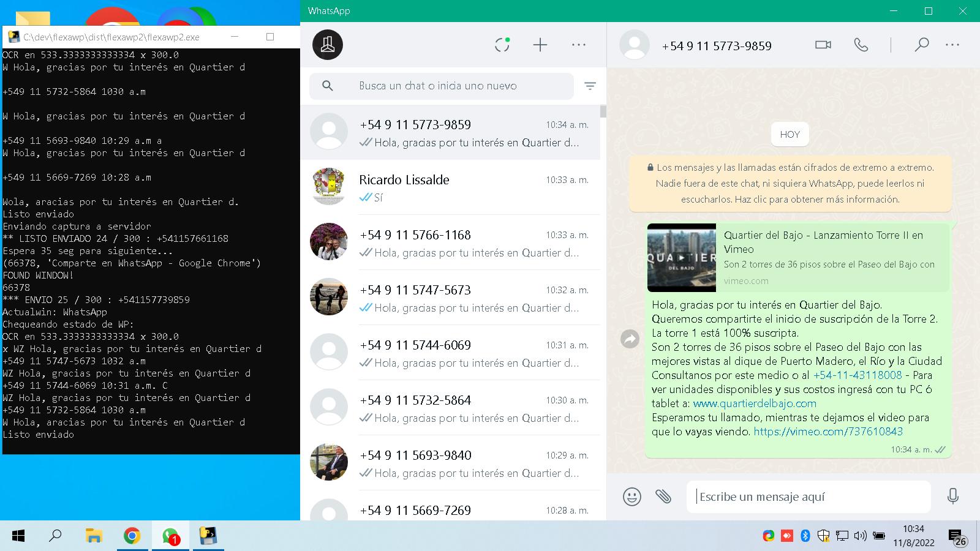
Task: Focus the 'Busca un chat o inicia uno nuevo' field
Action: tap(441, 86)
